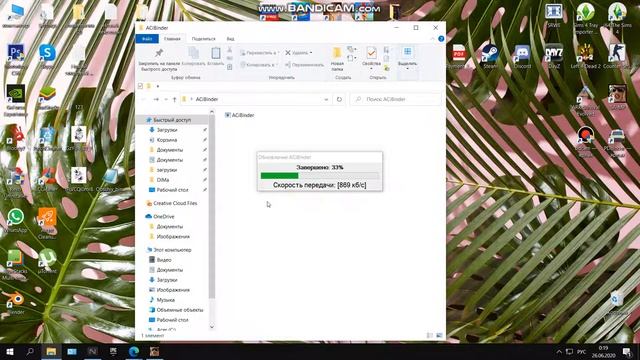Select OneDrive in navigation pane
Image resolution: width=640 pixels, height=360 pixels.
point(164,216)
